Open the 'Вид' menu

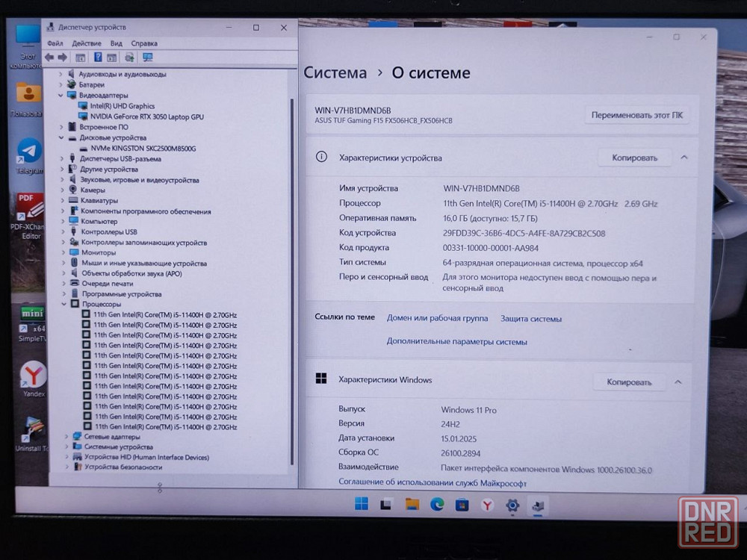pos(117,43)
